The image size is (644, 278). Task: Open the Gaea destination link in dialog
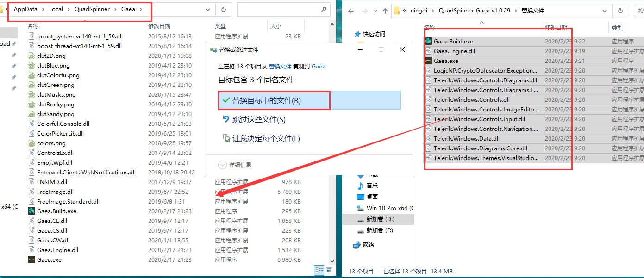(x=319, y=67)
